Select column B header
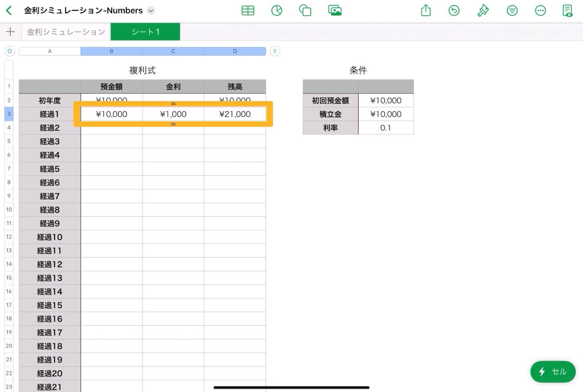Screen dimensions: 583x392 click(111, 51)
